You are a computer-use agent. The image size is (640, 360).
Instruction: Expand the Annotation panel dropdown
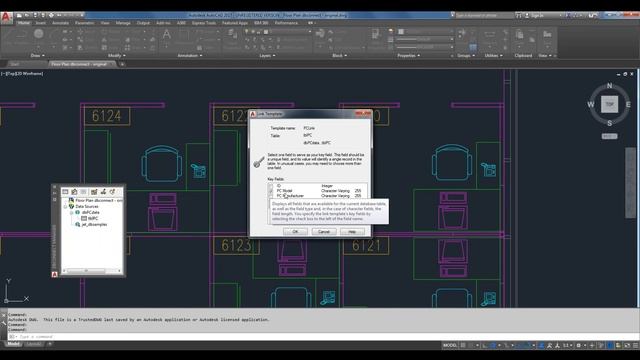pos(190,56)
